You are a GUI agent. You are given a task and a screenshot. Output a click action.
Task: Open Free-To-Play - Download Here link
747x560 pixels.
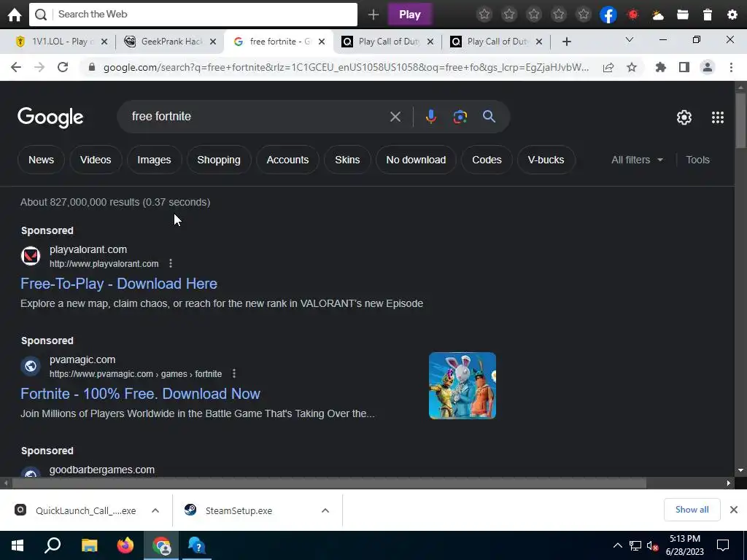pyautogui.click(x=119, y=284)
